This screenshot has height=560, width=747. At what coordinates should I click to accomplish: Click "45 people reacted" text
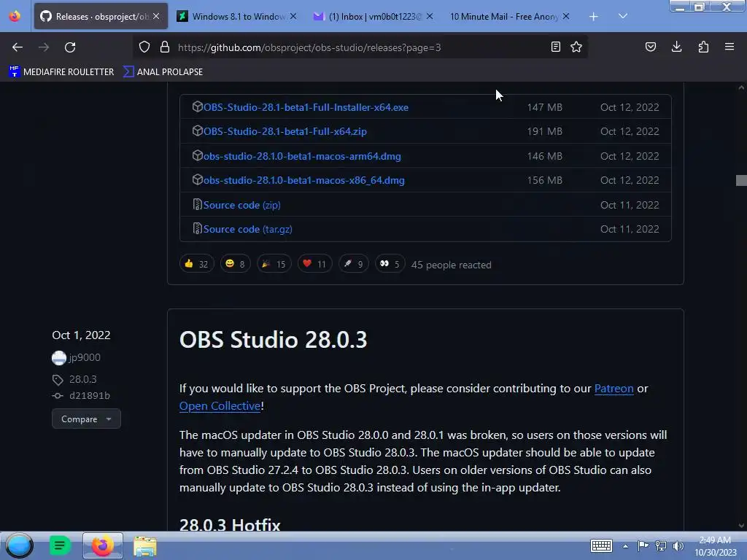point(451,265)
